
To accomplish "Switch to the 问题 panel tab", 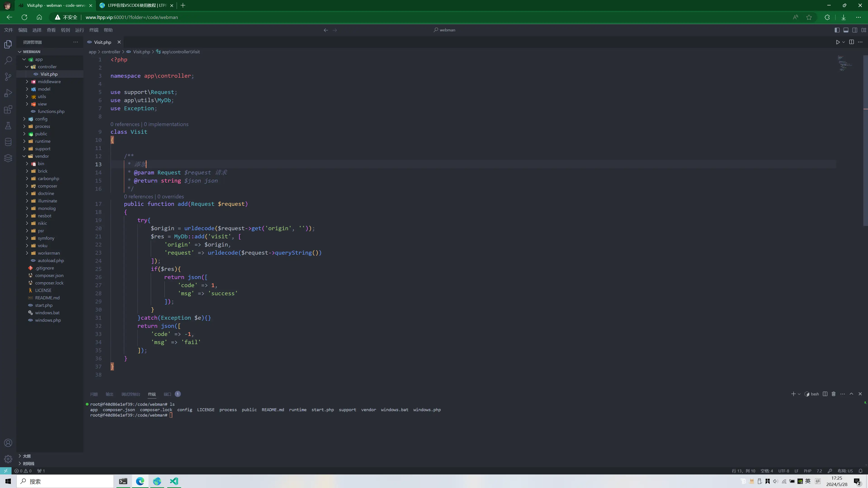I will [94, 394].
